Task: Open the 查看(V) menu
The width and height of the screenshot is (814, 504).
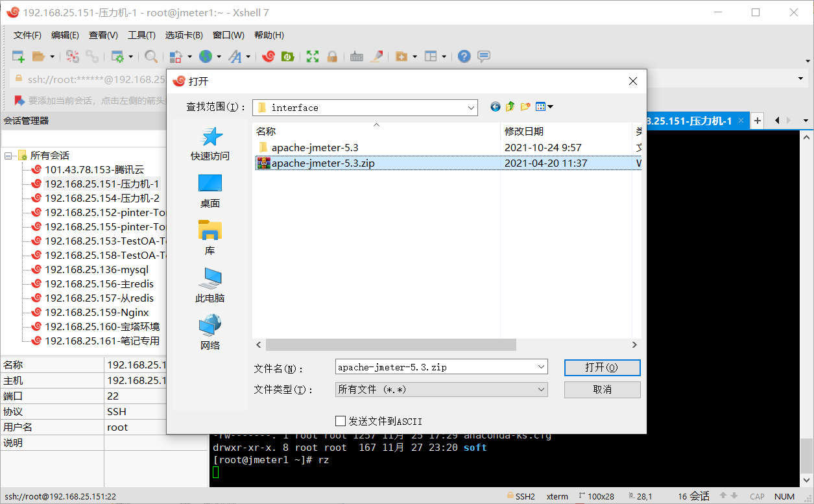Action: click(103, 35)
